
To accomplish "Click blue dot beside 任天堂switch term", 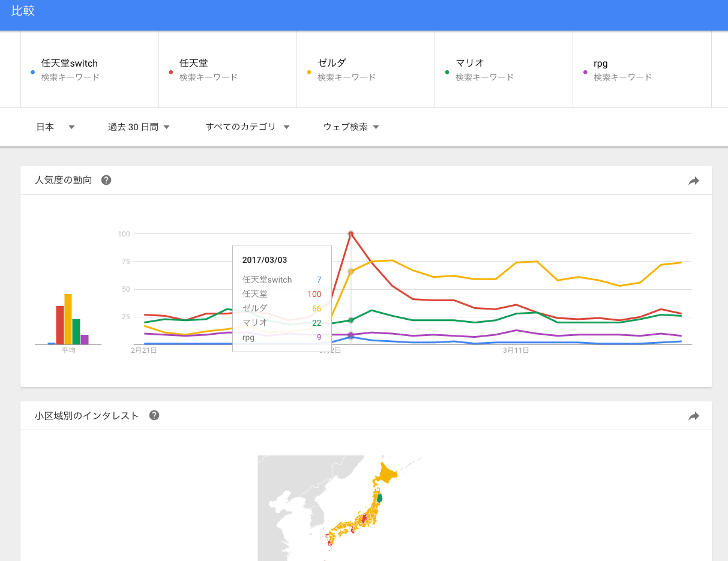I will pos(32,73).
